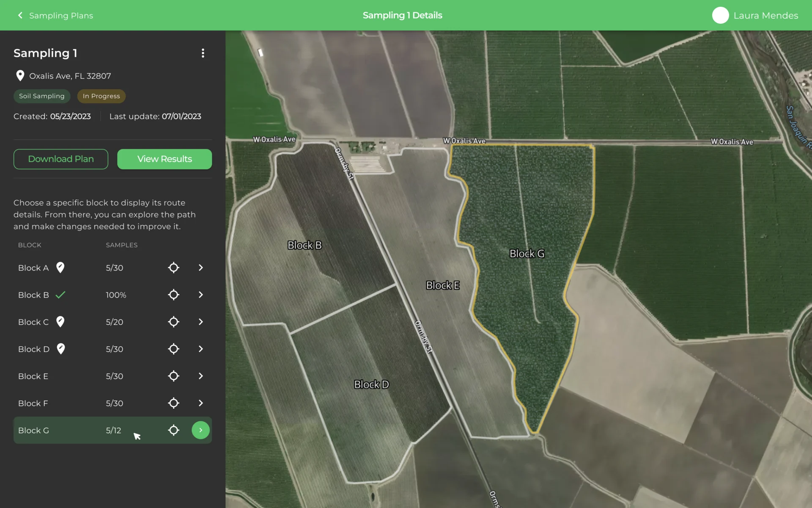Locate Block D with the crosshair icon
The height and width of the screenshot is (508, 812).
(173, 349)
